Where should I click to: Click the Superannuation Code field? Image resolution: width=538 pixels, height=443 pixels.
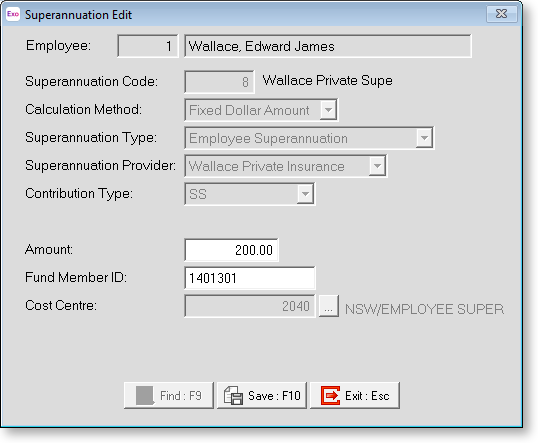pos(219,82)
